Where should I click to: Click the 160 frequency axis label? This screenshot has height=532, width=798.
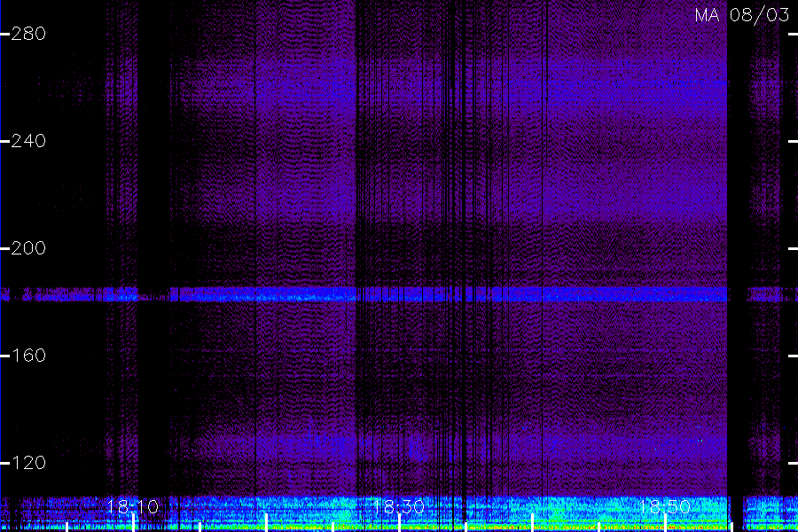pyautogui.click(x=28, y=356)
